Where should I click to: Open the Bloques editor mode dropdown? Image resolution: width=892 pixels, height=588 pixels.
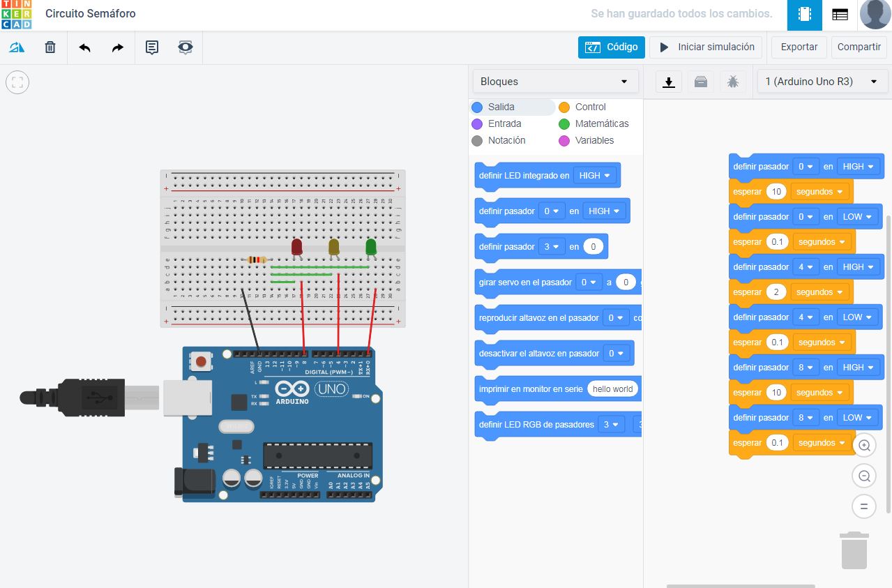click(x=555, y=81)
